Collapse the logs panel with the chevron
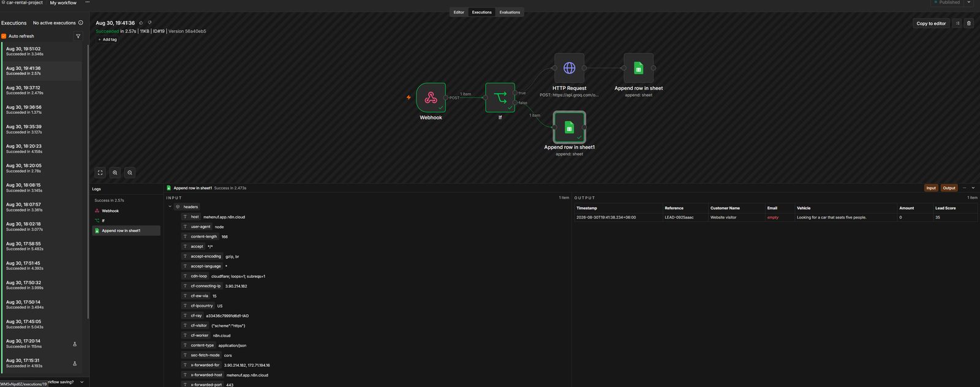The width and height of the screenshot is (980, 387). point(973,188)
